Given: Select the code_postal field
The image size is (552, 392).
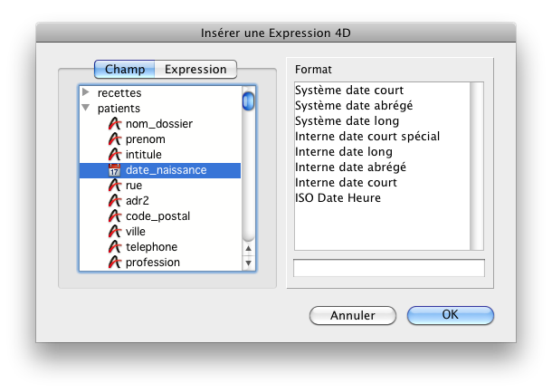Looking at the screenshot, I should tap(160, 215).
